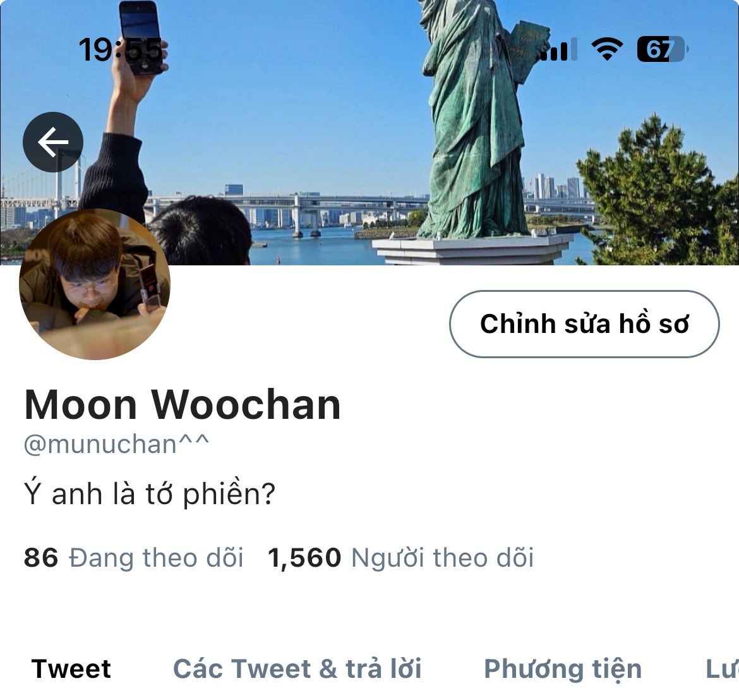
Task: Tap the bio text Ý anh là tớ phiền?
Action: coord(150,493)
